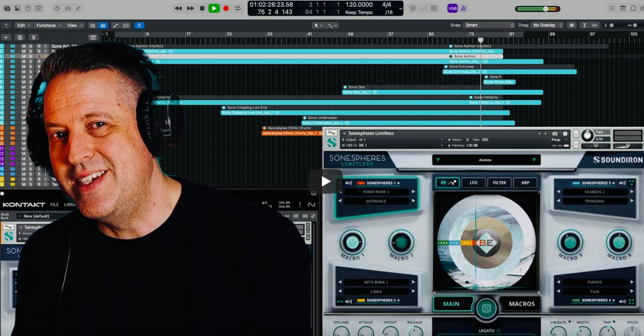Toggle the blue Catch Playhead button
Viewport: 644px width, 336px height.
click(139, 25)
